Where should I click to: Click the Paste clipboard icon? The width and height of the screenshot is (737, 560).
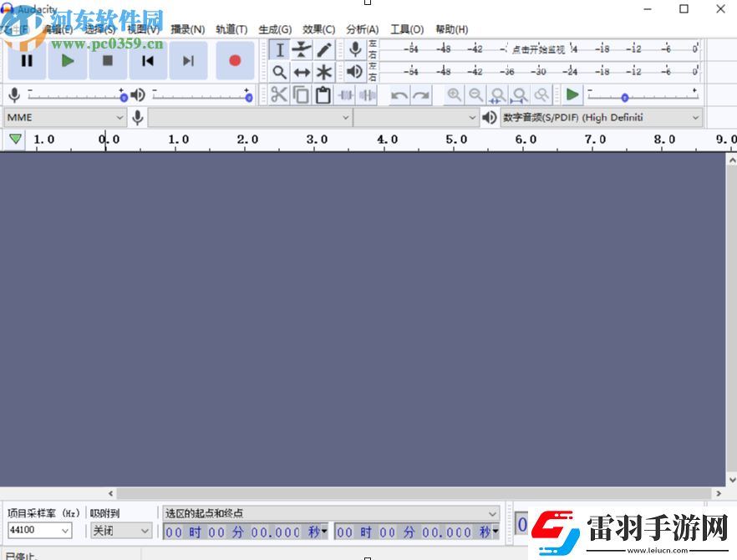pos(323,95)
